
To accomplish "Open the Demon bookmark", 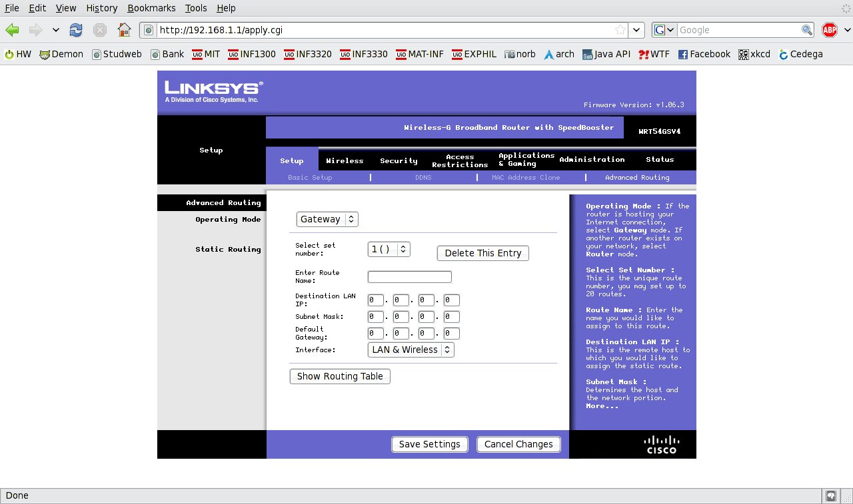I will (61, 54).
